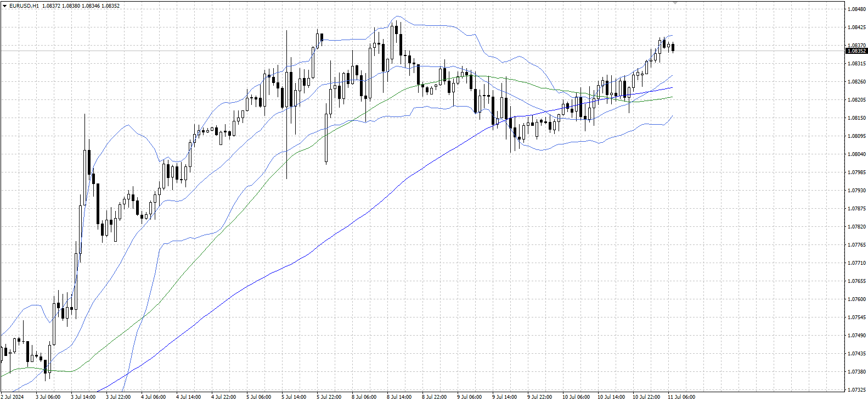Click the 1.07765 price scale label

(857, 244)
